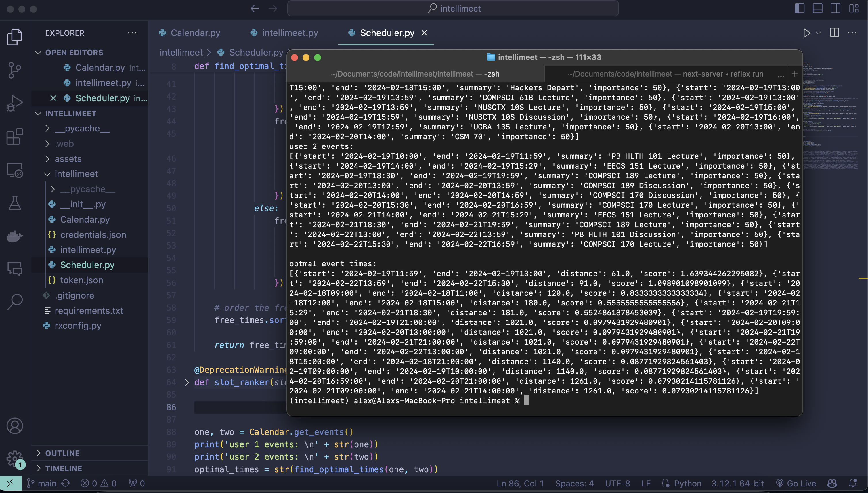Switch to the Calendar.py editor tab
Viewport: 868px width, 493px height.
click(195, 33)
